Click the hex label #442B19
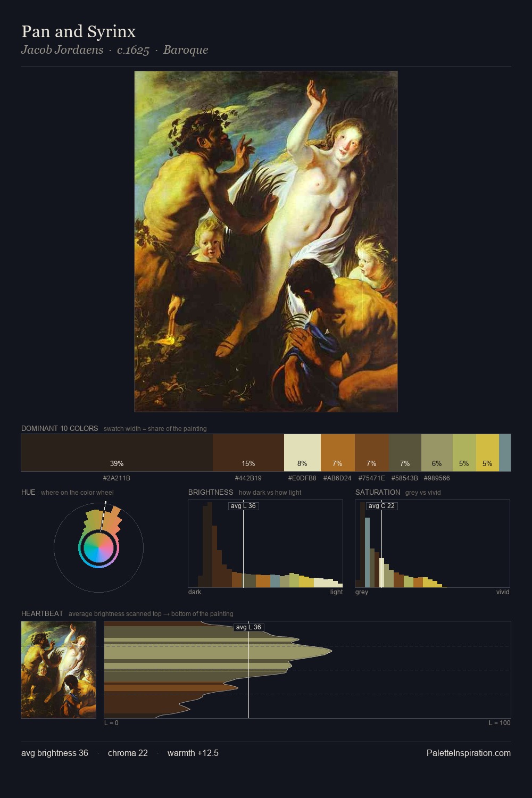Screen dimensions: 532x798 pyautogui.click(x=248, y=478)
